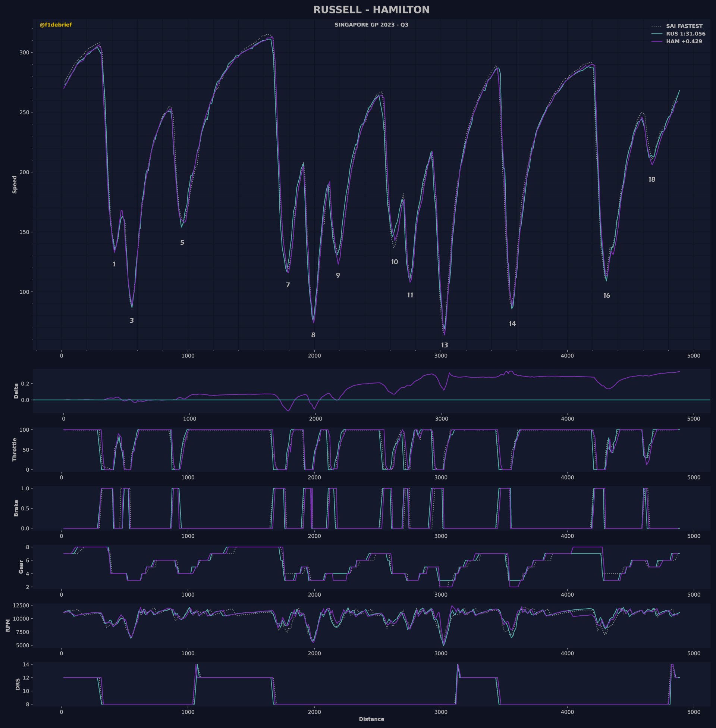Click the @f1debrief watermark handle

(56, 25)
